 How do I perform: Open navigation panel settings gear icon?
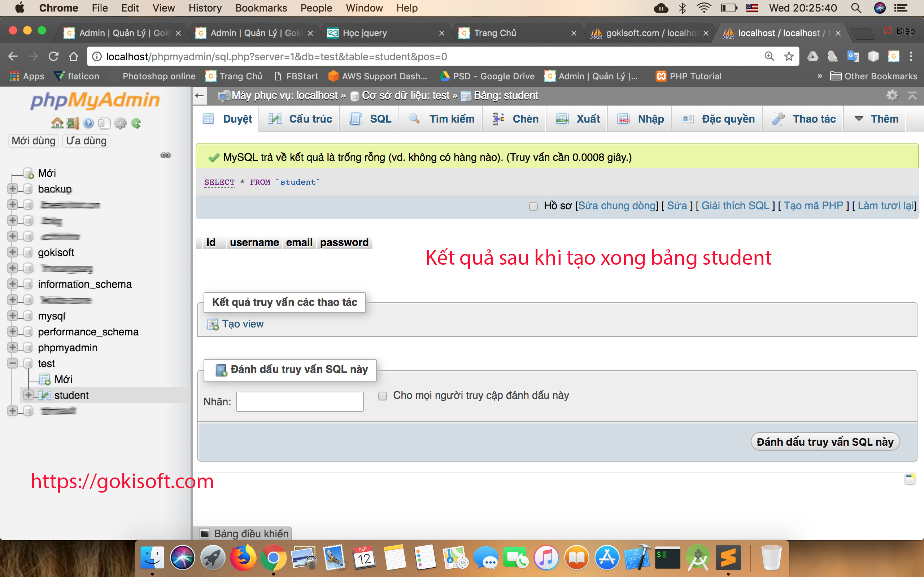point(120,123)
